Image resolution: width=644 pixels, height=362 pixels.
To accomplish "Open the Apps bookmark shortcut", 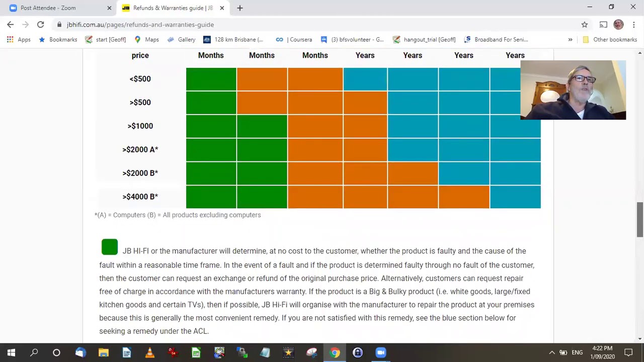I will point(19,39).
